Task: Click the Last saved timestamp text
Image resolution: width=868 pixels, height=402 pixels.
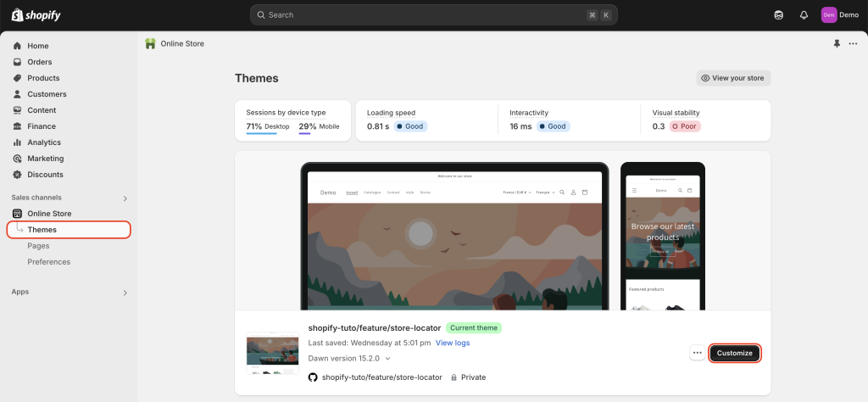Action: [x=370, y=343]
